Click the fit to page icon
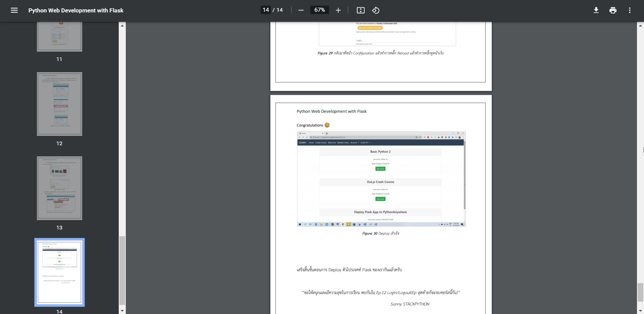 click(x=361, y=10)
